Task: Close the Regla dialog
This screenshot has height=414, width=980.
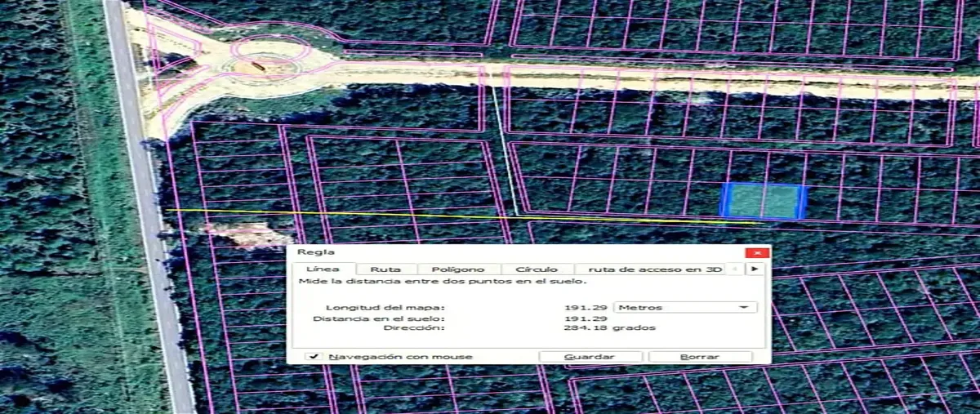Action: pos(757,252)
